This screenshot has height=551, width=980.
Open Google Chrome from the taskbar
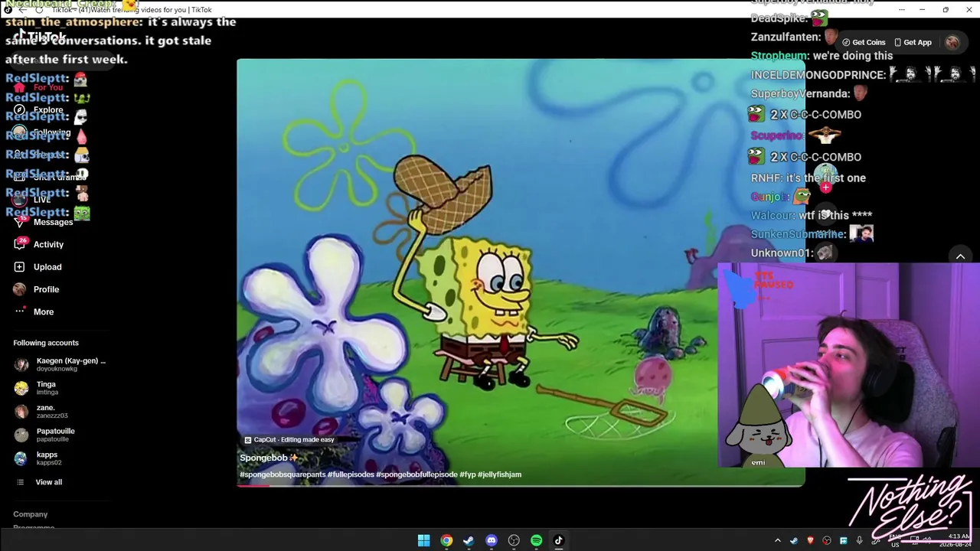click(x=446, y=540)
